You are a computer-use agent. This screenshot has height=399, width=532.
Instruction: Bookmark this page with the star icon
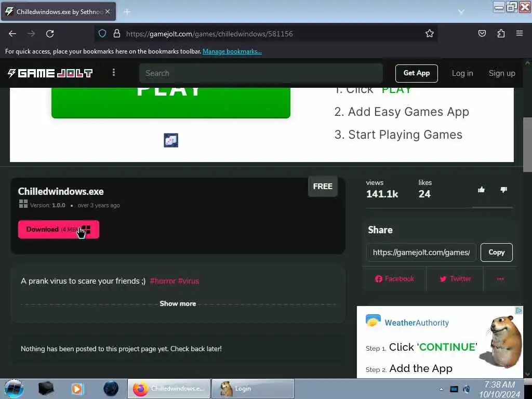coord(430,33)
